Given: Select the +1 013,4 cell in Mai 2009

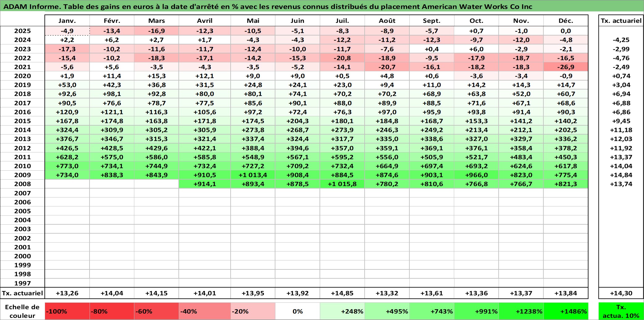Looking at the screenshot, I should coord(253,175).
